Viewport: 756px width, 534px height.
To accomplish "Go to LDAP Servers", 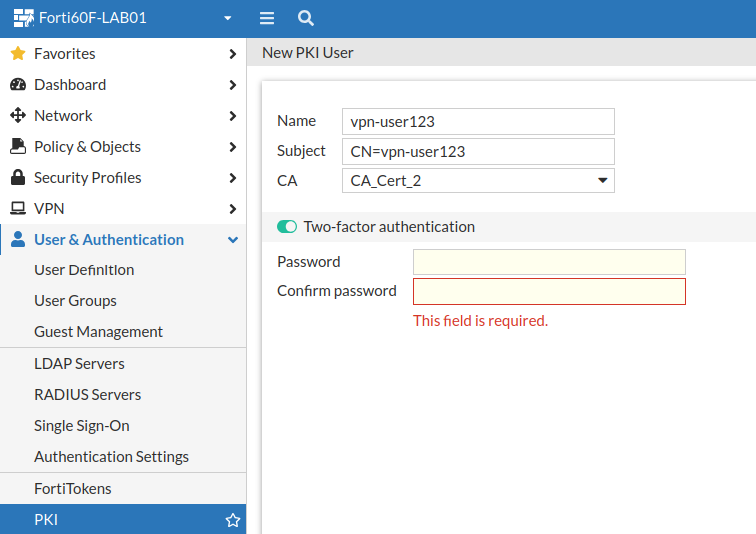I will [x=79, y=364].
